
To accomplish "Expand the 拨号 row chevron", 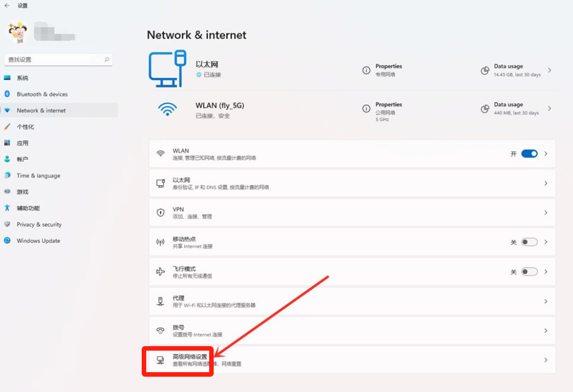I will pos(546,331).
